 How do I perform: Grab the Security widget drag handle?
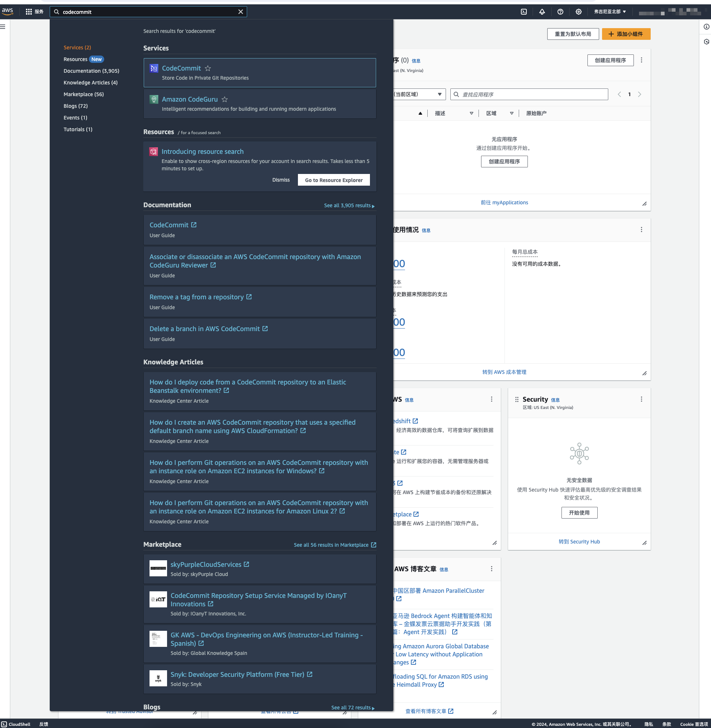tap(517, 399)
